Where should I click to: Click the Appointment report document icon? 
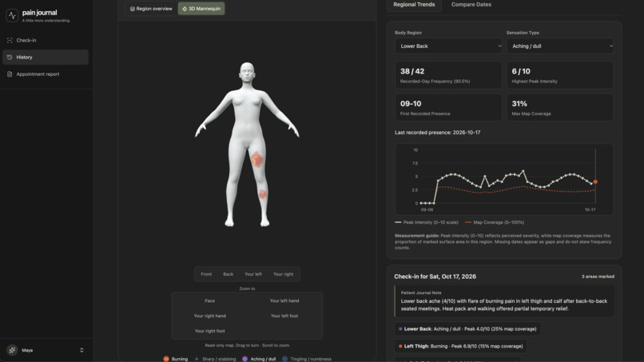click(10, 74)
